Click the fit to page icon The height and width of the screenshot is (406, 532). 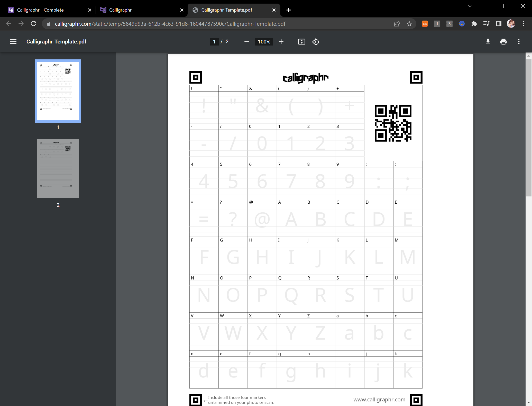point(301,42)
